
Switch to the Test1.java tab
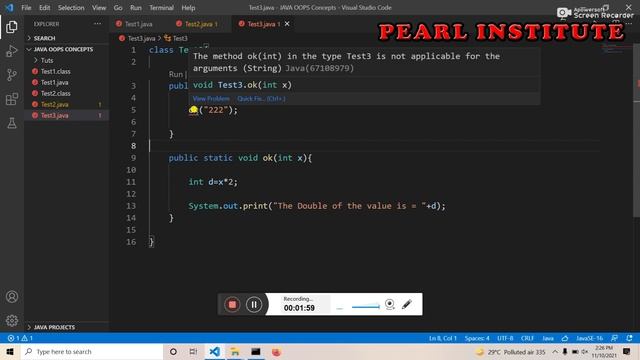pyautogui.click(x=139, y=24)
